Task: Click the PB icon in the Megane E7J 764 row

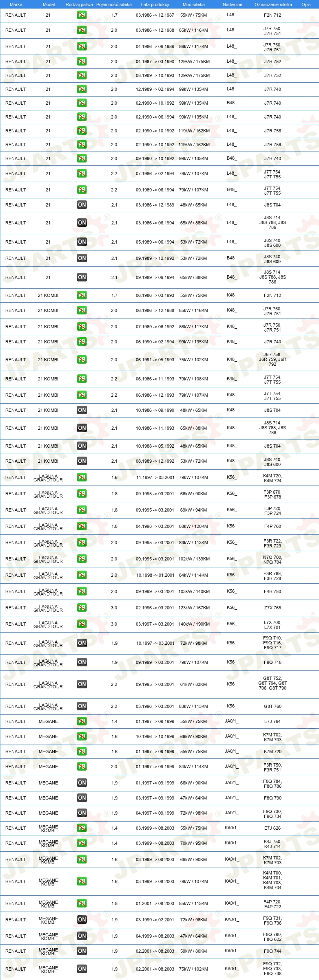Action: point(82,721)
